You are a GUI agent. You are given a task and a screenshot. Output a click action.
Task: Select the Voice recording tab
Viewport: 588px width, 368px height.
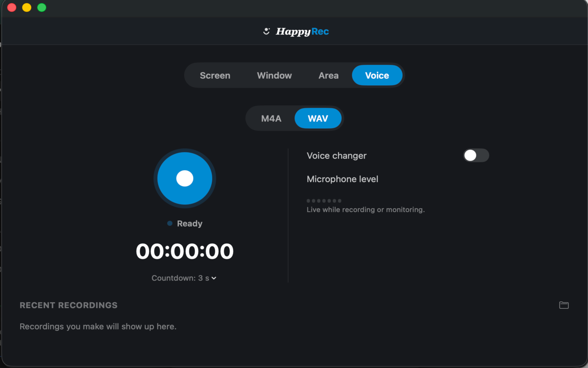click(x=377, y=75)
